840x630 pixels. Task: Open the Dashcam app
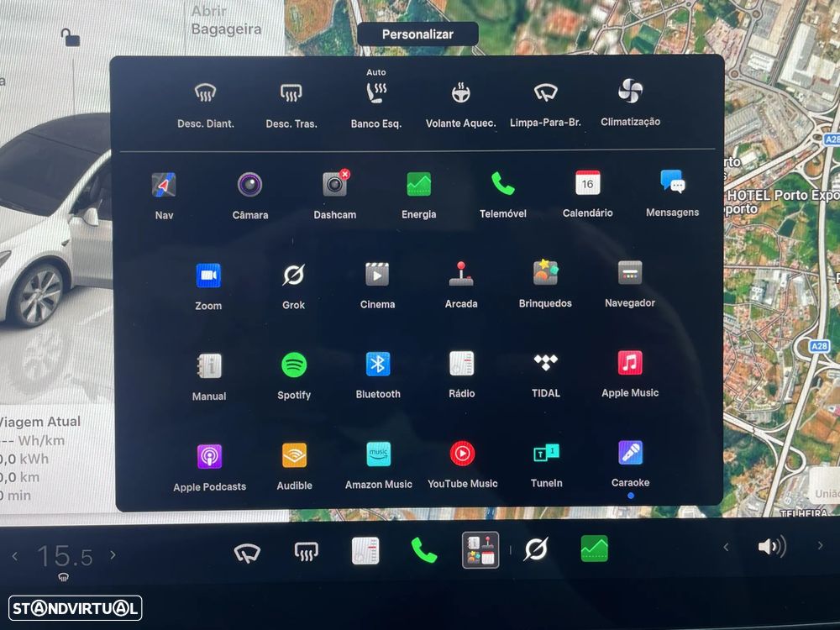[x=335, y=195]
